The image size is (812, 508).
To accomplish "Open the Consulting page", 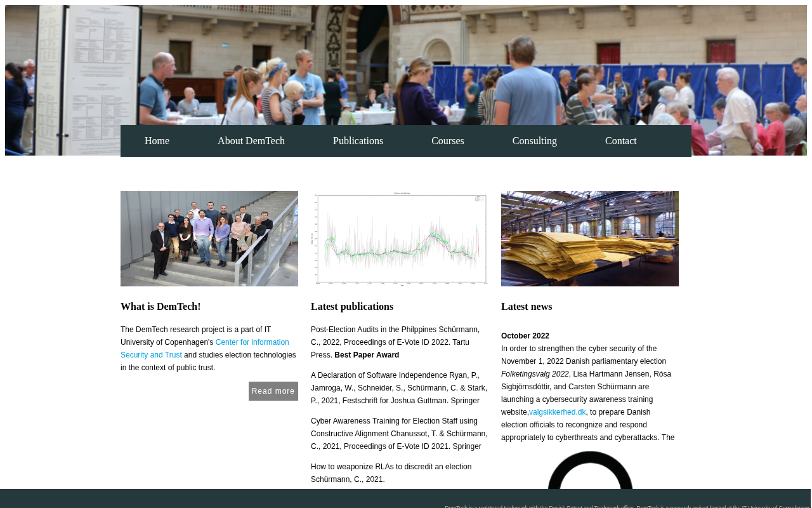I will [x=535, y=141].
